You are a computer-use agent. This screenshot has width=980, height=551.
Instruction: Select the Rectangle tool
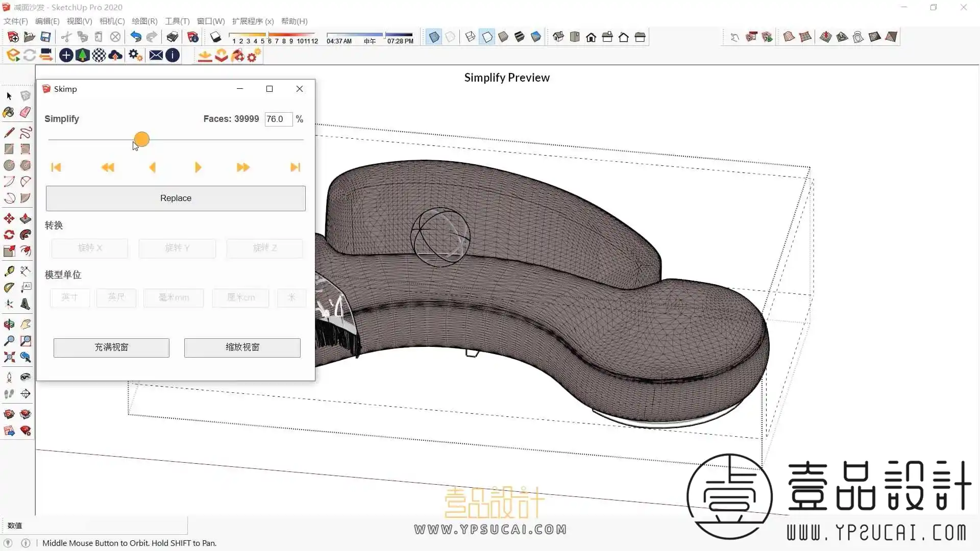pyautogui.click(x=9, y=149)
